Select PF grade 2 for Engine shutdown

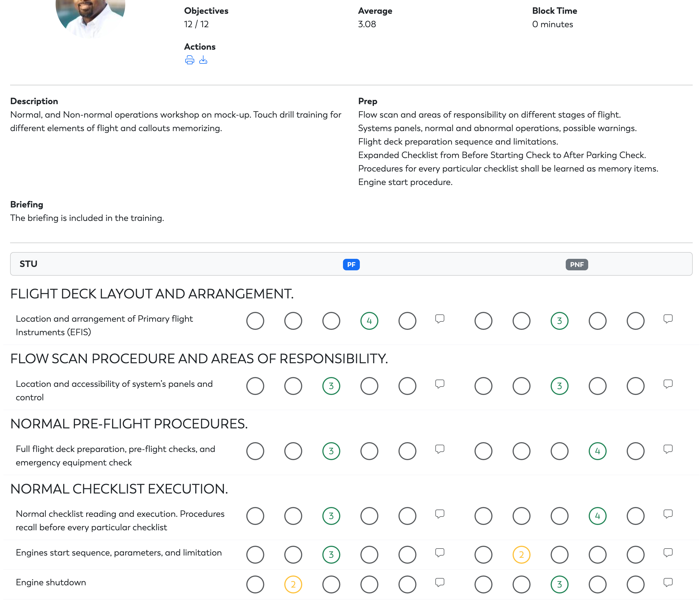(293, 584)
